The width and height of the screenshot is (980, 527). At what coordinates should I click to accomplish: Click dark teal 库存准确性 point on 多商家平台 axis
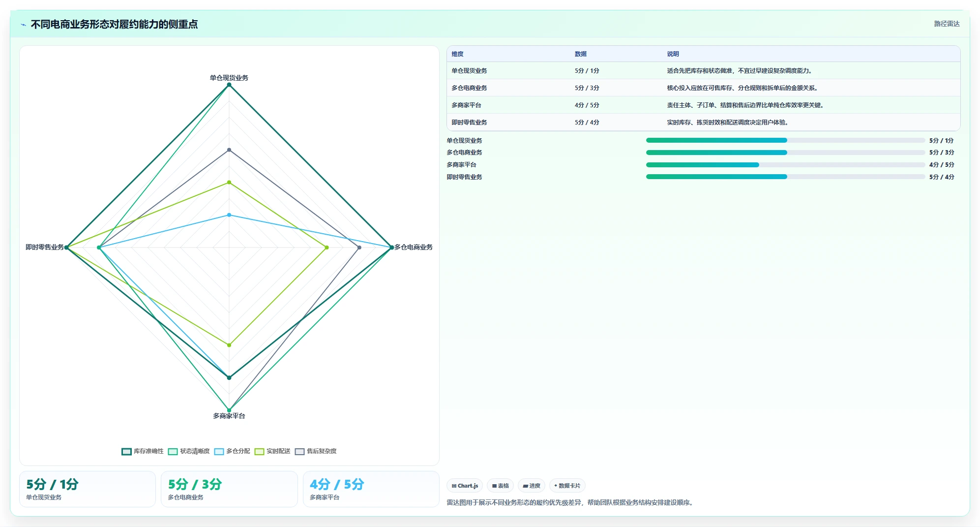click(x=229, y=378)
